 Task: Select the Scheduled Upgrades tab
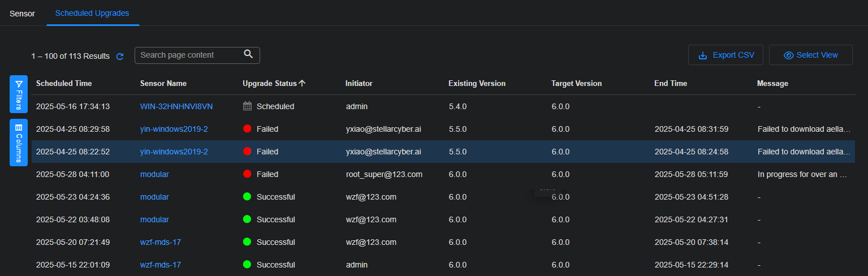point(92,13)
